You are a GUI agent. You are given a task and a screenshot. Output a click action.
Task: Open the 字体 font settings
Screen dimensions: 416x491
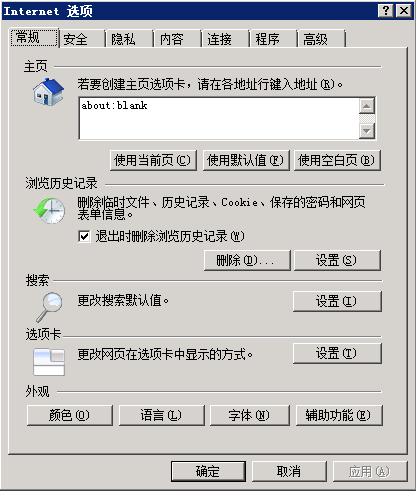(x=250, y=415)
